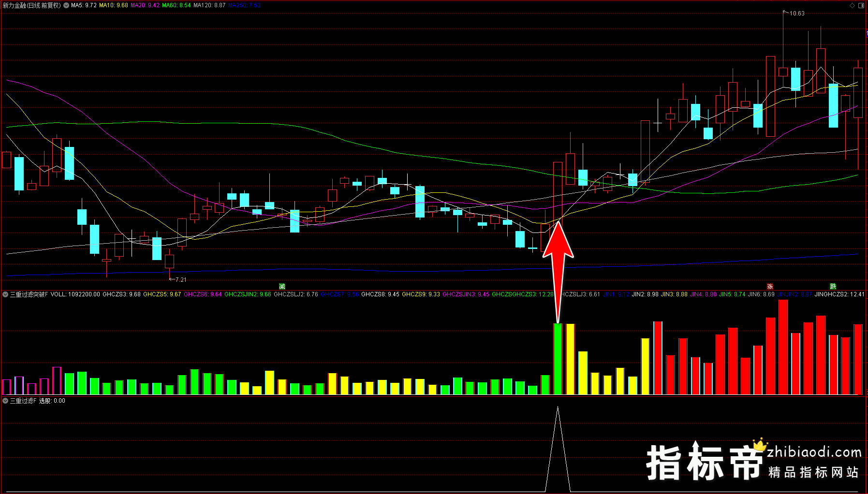Screen dimensions: 868x494
Task: Click the JIN4: 8.80 value
Action: 703,294
